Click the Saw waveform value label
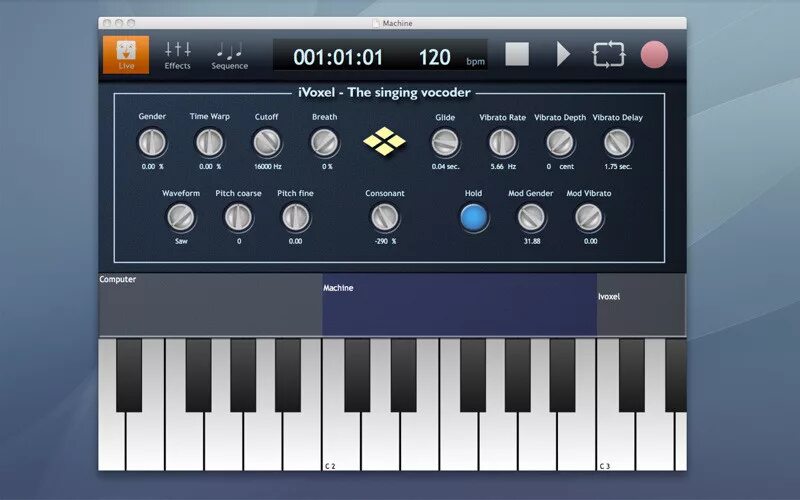 [x=181, y=241]
